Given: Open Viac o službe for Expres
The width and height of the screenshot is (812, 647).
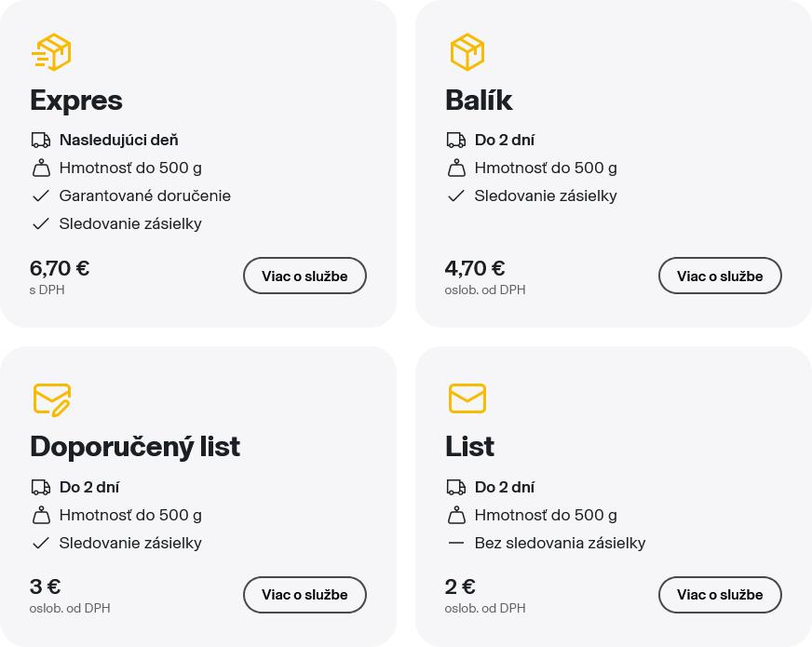Looking at the screenshot, I should [x=304, y=276].
